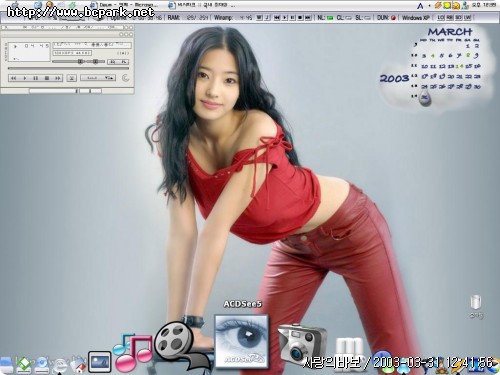Open the silver digital camera icon
Screen dimensions: 500x375
pos(302,343)
